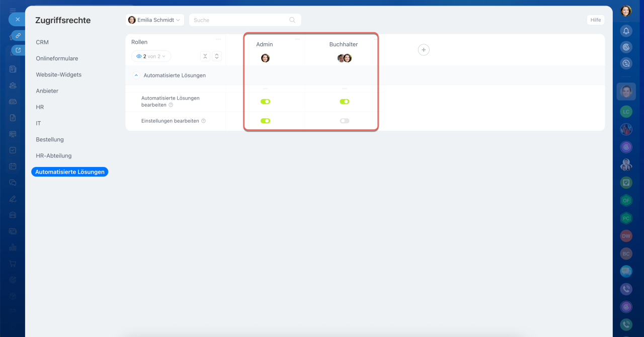This screenshot has width=644, height=337.
Task: Focus the Suche search field
Action: pyautogui.click(x=245, y=20)
